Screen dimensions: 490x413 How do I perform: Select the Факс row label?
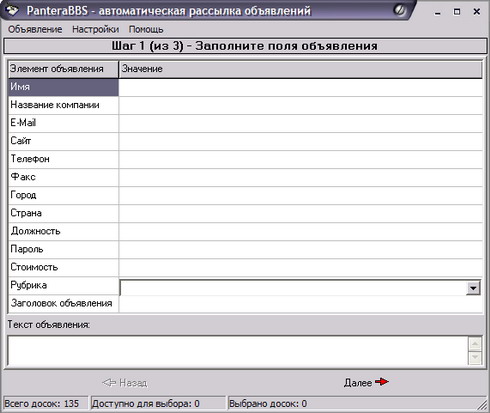tap(63, 177)
